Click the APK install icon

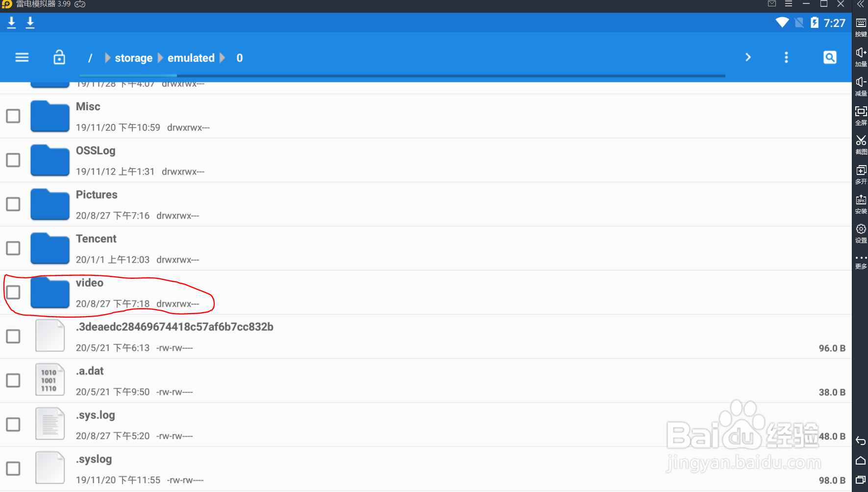[861, 203]
